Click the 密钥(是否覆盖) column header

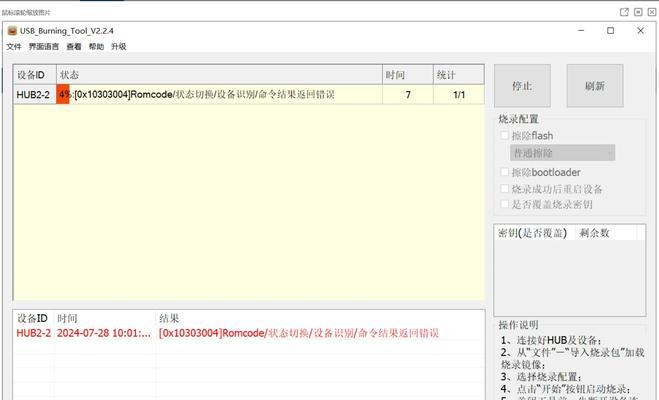point(532,233)
